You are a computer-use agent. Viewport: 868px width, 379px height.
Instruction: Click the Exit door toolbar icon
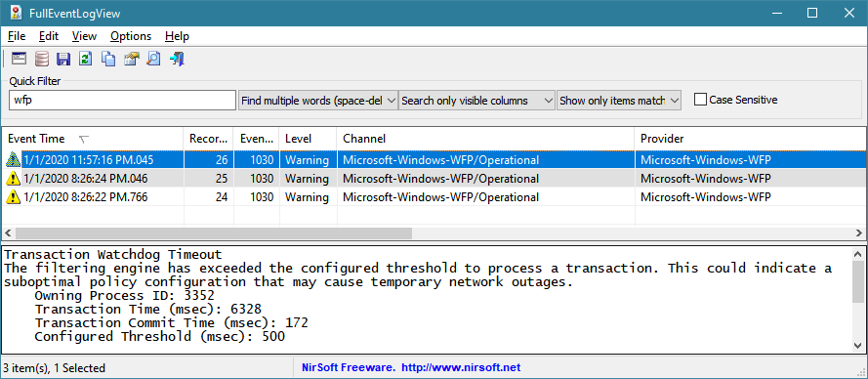pos(177,59)
